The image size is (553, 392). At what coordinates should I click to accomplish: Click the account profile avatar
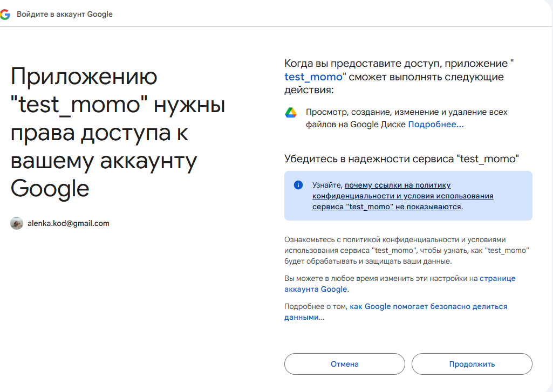[x=17, y=223]
